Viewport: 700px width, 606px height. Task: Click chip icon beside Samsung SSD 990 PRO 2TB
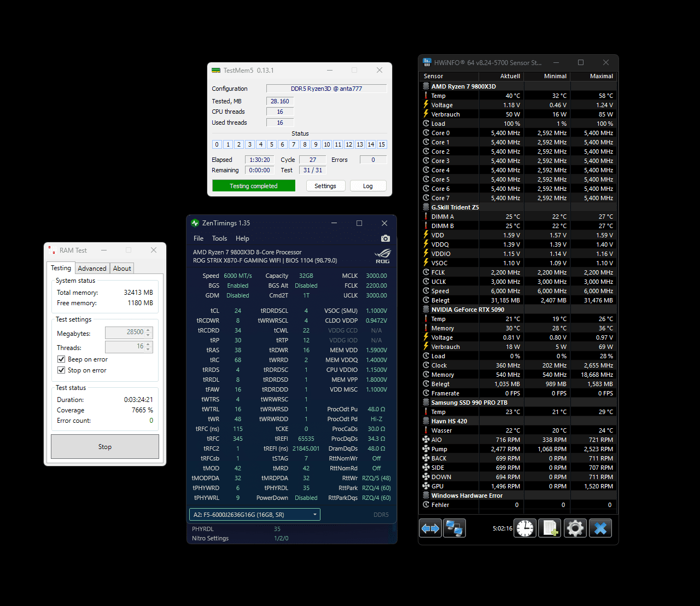pos(426,402)
